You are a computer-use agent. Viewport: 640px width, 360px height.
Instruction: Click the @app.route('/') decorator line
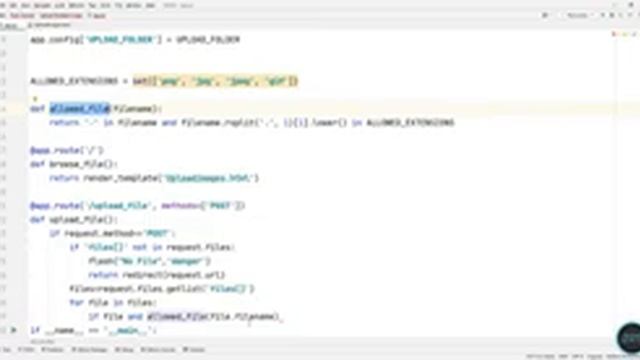(67, 150)
